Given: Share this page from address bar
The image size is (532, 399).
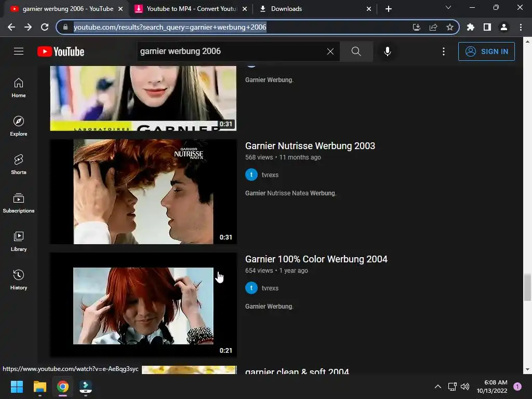Looking at the screenshot, I should tap(433, 27).
